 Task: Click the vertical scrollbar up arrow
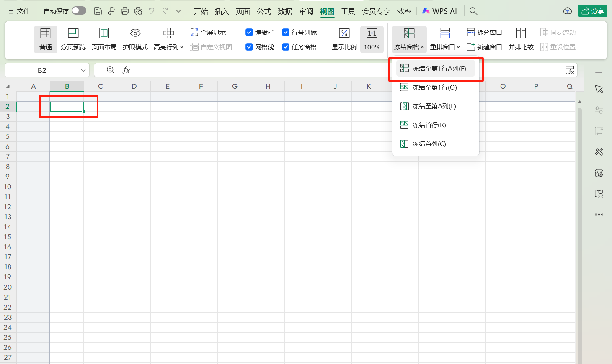[x=580, y=102]
